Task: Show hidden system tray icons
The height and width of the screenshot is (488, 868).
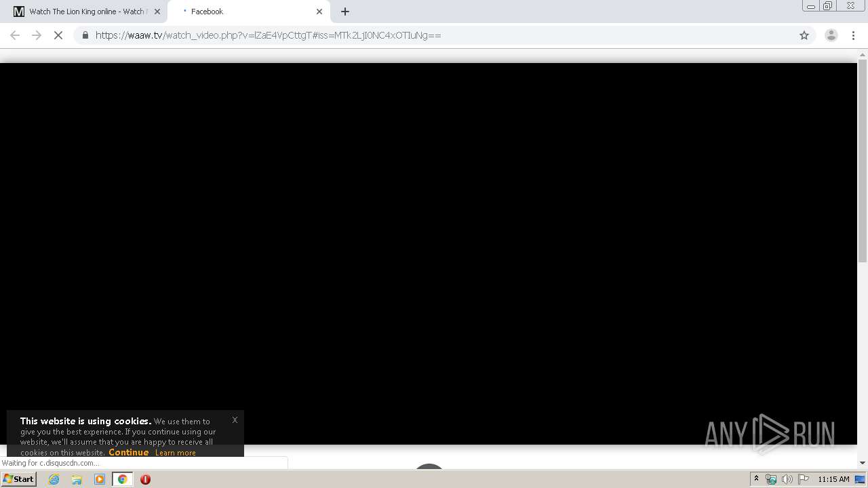Action: click(756, 479)
